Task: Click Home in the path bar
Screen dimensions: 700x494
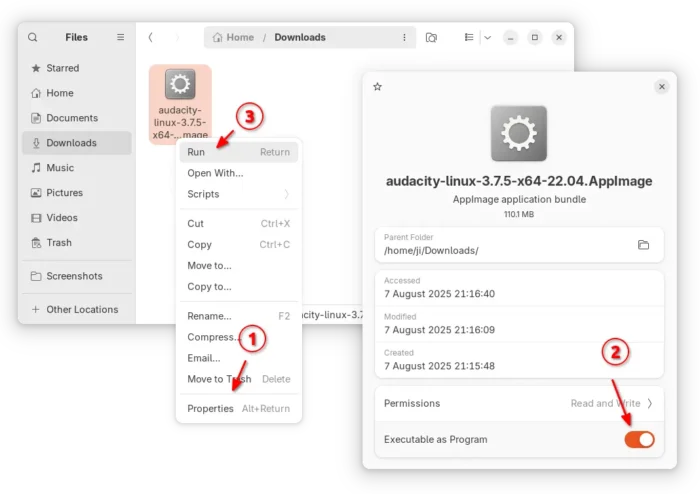Action: click(233, 37)
